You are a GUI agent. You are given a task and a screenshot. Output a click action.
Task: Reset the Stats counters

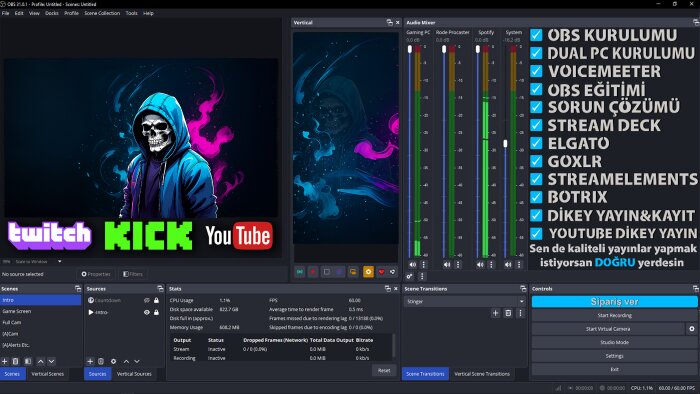384,370
